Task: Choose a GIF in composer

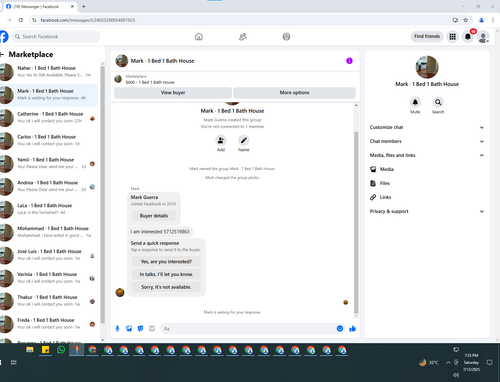Action: 152,329
